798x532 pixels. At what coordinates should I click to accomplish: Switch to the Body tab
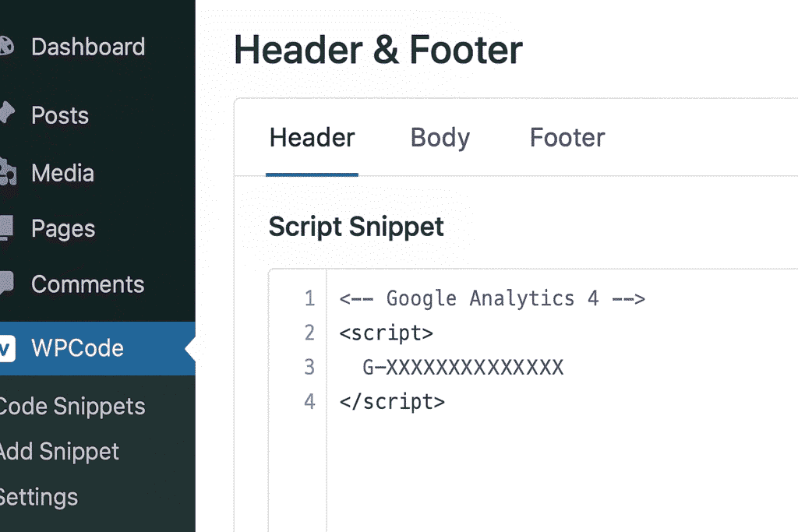[440, 138]
